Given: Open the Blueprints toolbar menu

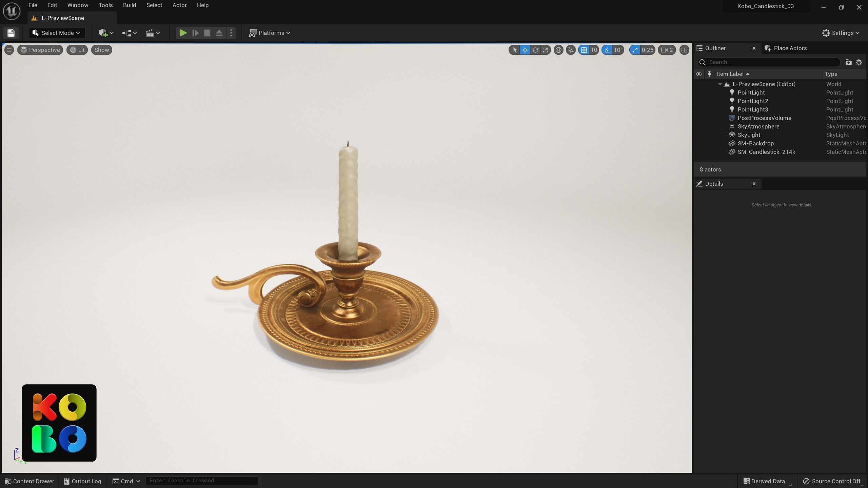Looking at the screenshot, I should click(x=130, y=33).
